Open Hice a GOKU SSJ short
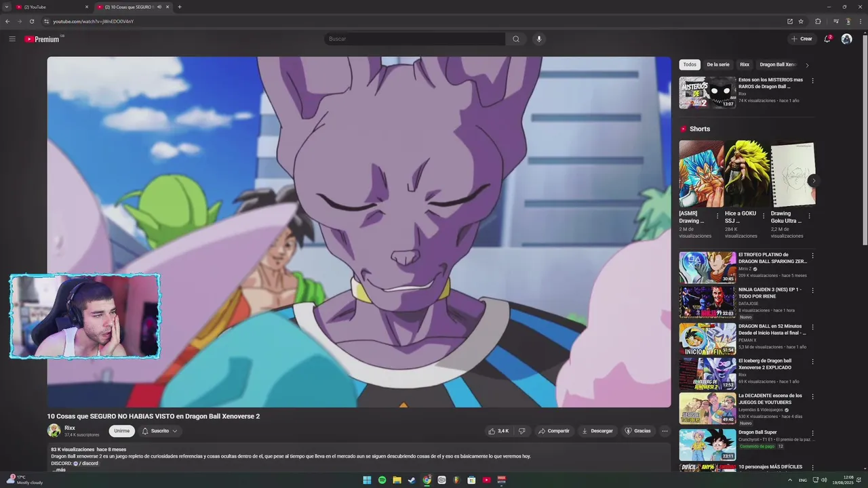This screenshot has width=868, height=488. (747, 174)
